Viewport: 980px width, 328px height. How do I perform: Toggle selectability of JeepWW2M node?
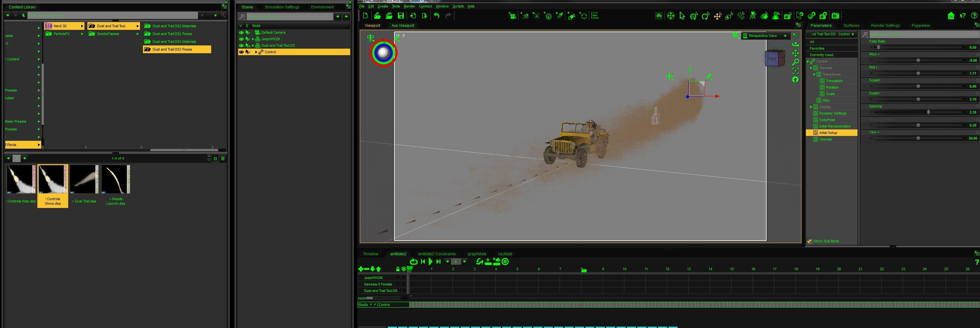point(248,39)
